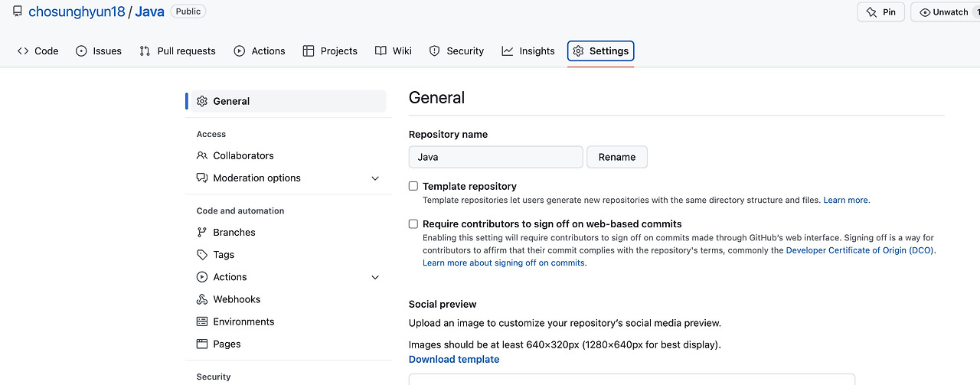Click the Projects table icon
Screen dimensions: 980x385
click(x=309, y=51)
